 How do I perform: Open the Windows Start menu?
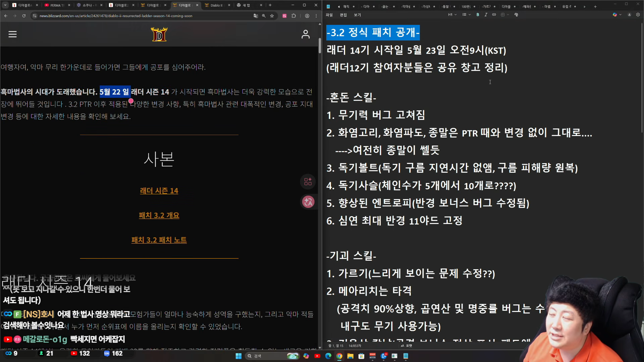[238, 356]
